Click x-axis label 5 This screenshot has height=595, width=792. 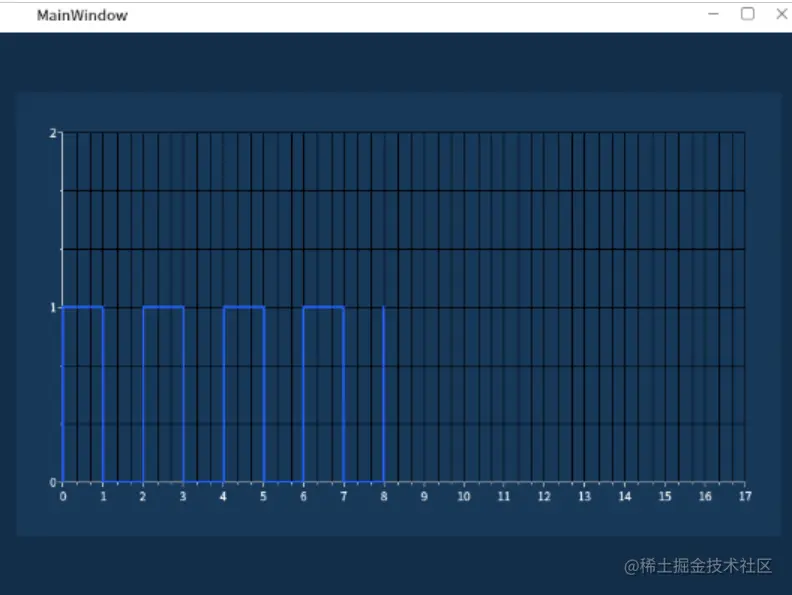click(263, 497)
